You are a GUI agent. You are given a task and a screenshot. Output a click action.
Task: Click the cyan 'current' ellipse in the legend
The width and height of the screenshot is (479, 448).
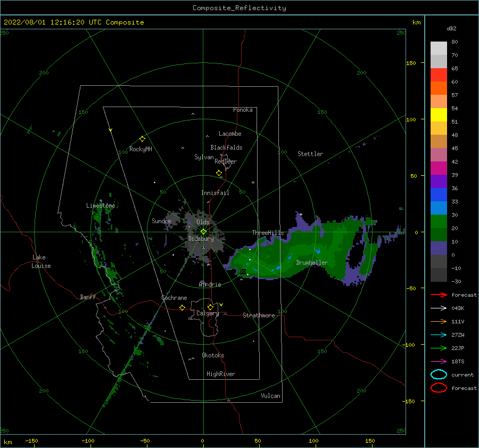[x=439, y=374]
